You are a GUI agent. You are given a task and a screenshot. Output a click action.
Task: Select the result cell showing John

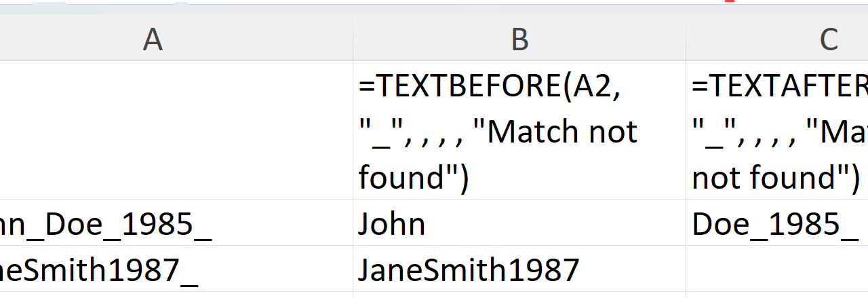pos(519,223)
